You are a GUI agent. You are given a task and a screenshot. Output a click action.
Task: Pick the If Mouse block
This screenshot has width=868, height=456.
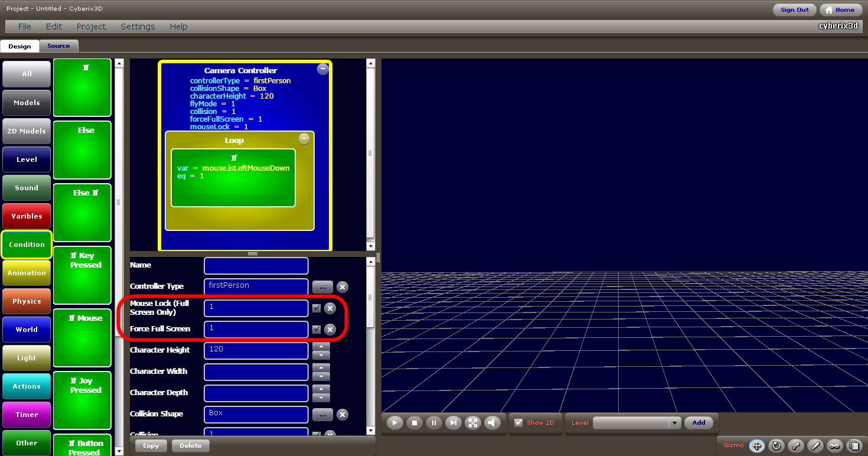coord(83,338)
